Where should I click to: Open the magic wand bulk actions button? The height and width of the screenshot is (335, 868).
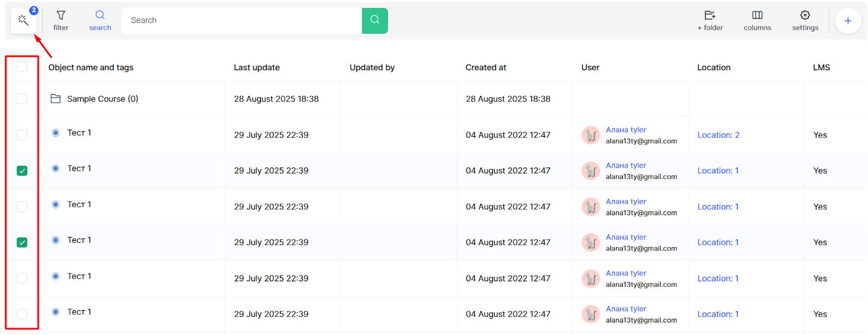pyautogui.click(x=23, y=21)
